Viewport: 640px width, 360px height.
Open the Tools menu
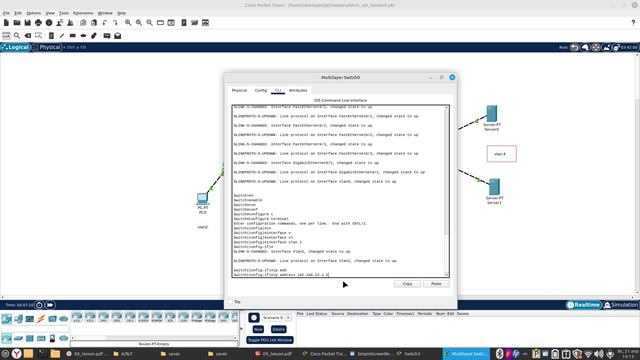(x=64, y=13)
